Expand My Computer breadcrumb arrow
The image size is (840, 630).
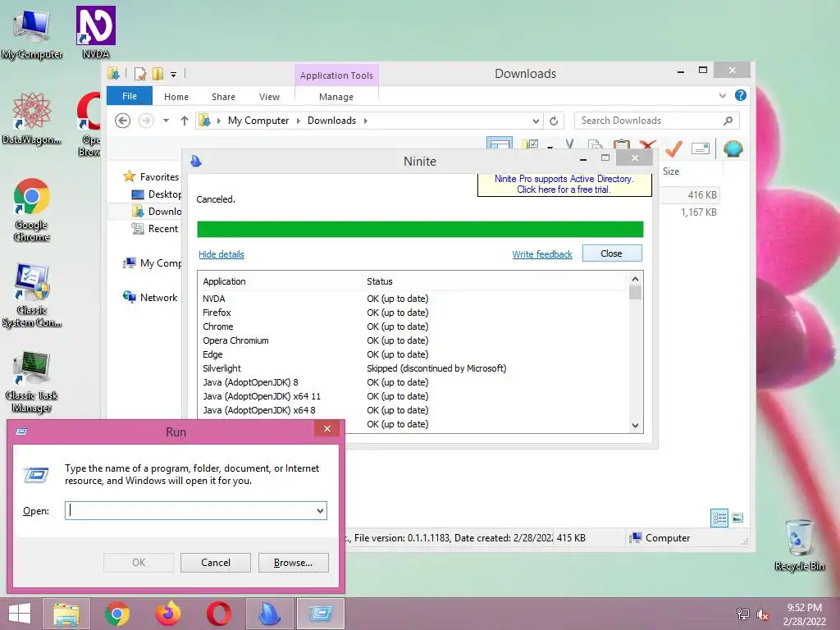point(299,121)
